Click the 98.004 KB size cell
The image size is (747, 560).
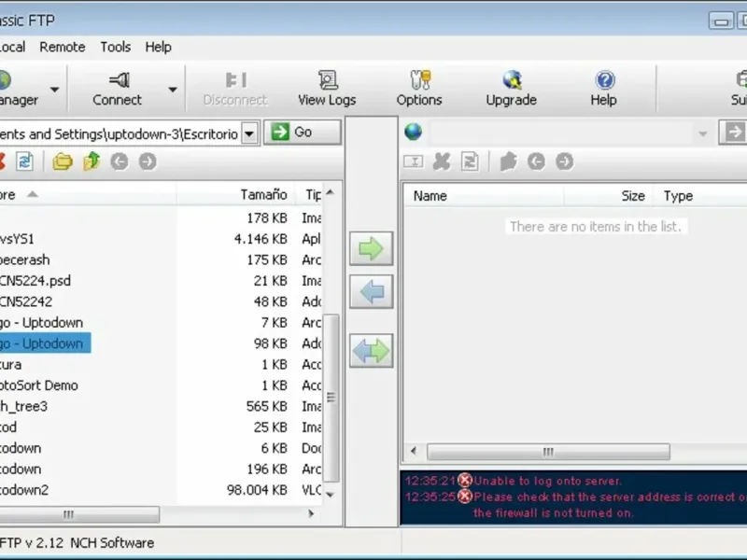[x=258, y=490]
